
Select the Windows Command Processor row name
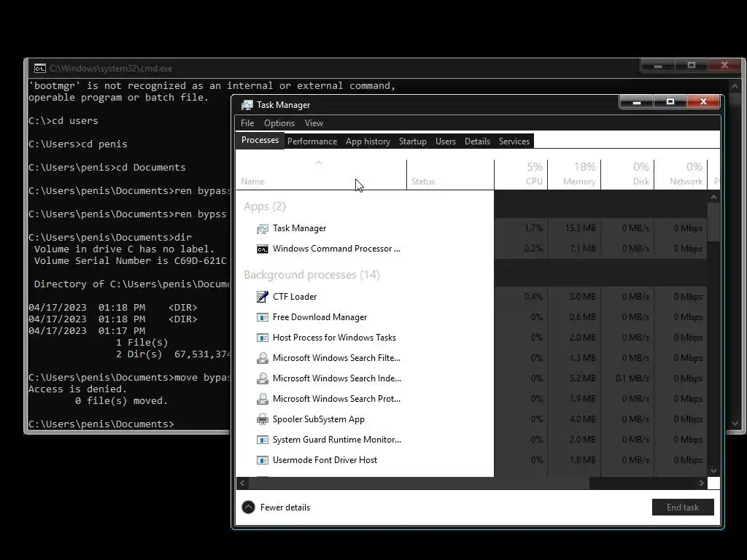click(x=336, y=249)
